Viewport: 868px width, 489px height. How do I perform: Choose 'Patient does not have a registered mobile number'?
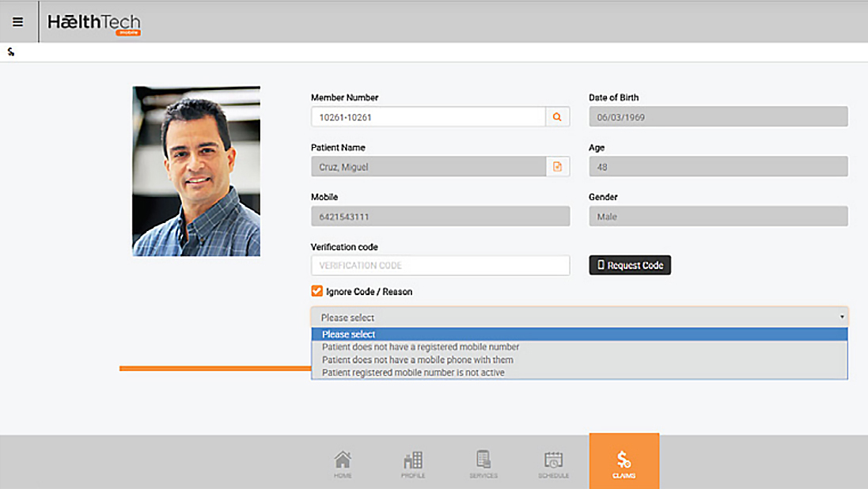tap(420, 347)
